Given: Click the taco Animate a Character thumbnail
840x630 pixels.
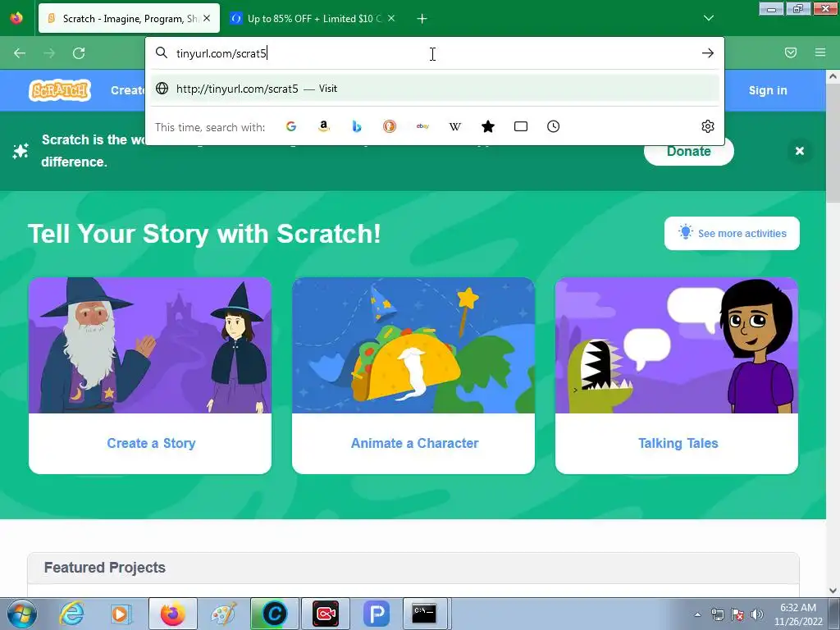Looking at the screenshot, I should coord(413,345).
